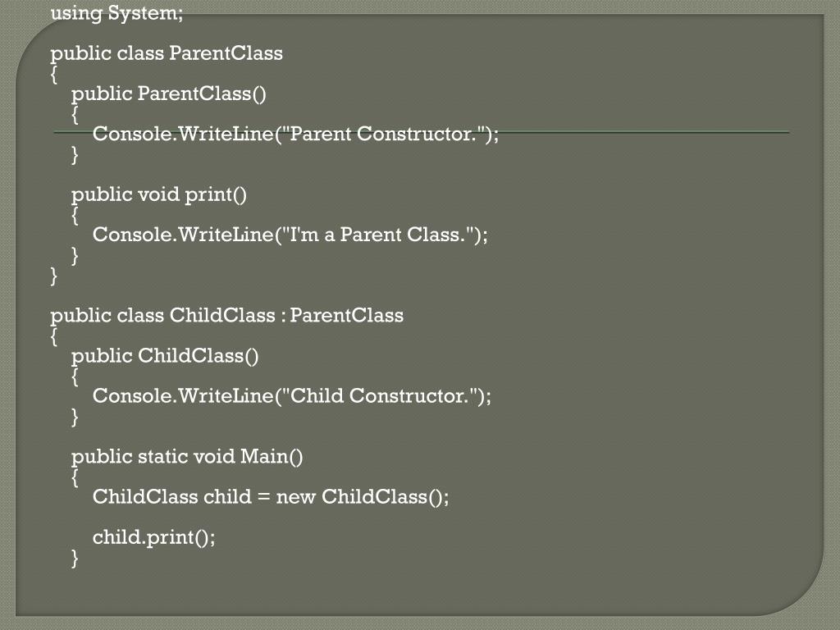Click the 'using System;' line
Image resolution: width=840 pixels, height=630 pixels.
(116, 13)
